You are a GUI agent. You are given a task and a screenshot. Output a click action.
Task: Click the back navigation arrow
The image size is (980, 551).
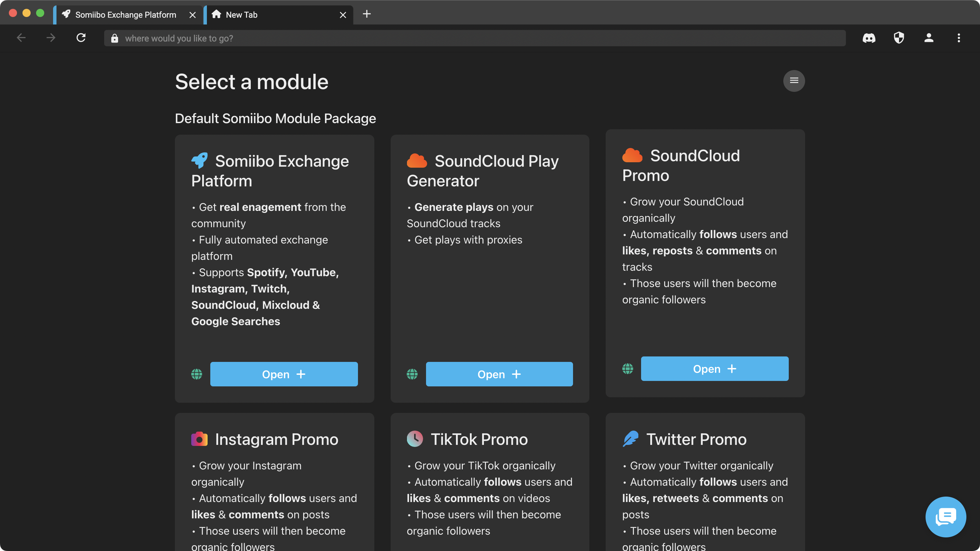click(21, 38)
